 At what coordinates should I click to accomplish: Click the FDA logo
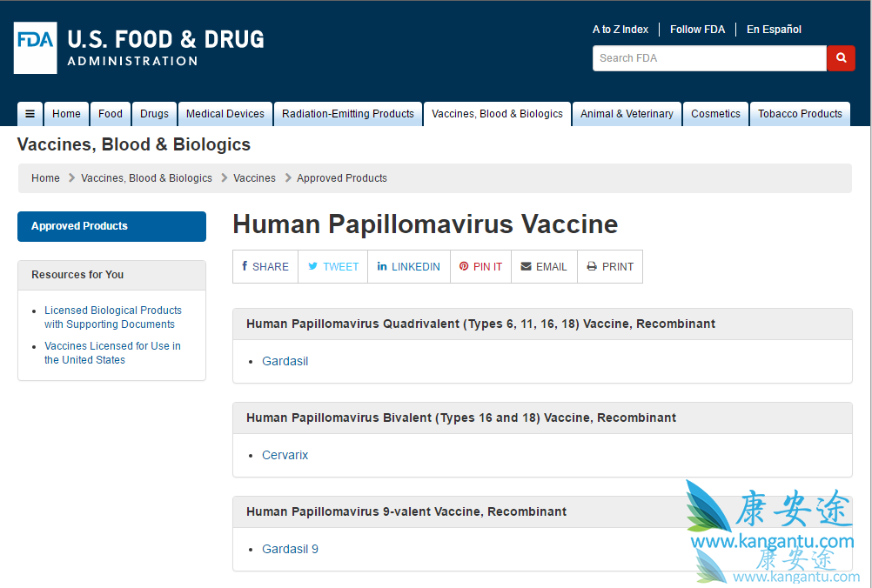(36, 48)
